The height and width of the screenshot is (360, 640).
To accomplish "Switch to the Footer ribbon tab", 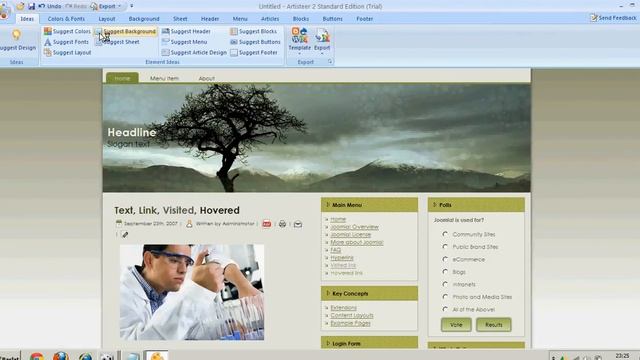I will point(364,19).
